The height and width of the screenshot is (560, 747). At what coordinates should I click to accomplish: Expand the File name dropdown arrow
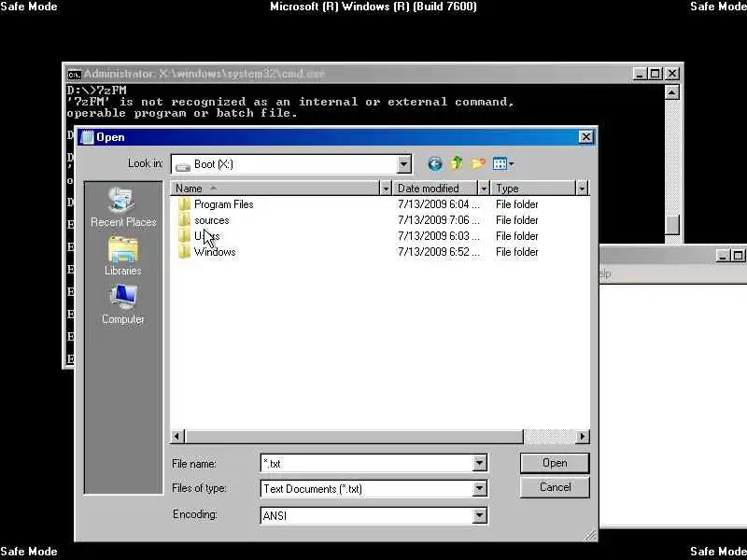(x=480, y=463)
